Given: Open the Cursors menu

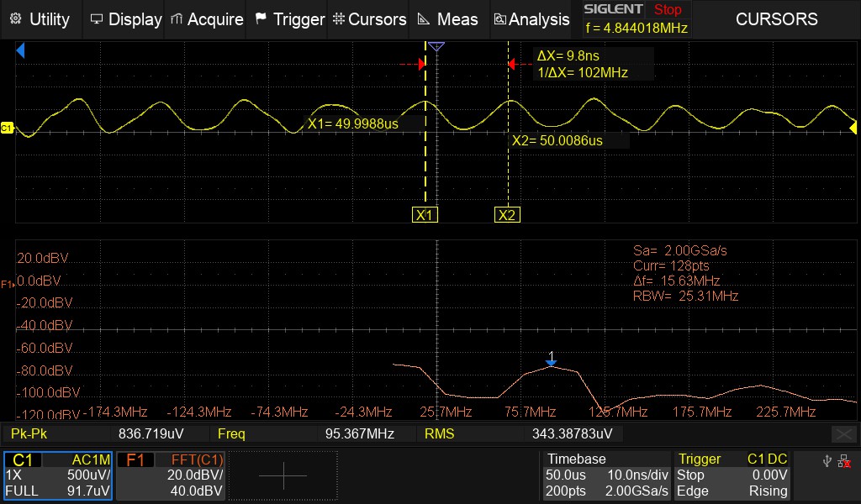Looking at the screenshot, I should coord(369,19).
